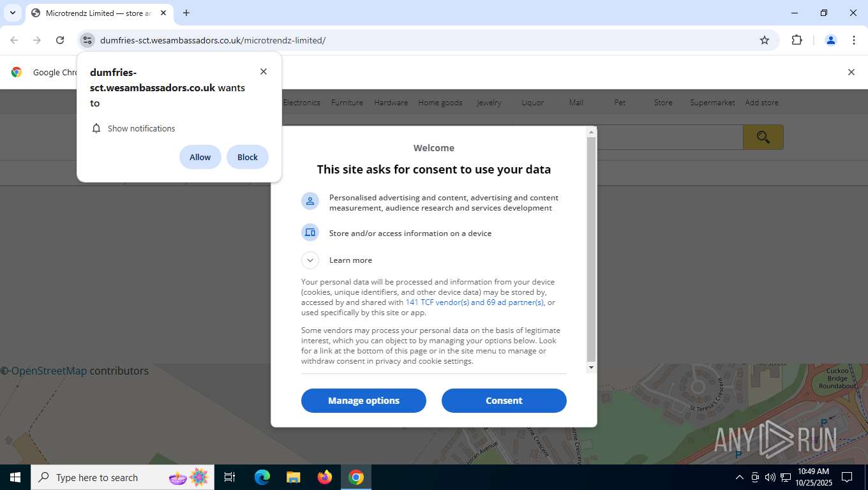
Task: Select the Microtrendz Limited browser tab
Action: click(x=99, y=13)
